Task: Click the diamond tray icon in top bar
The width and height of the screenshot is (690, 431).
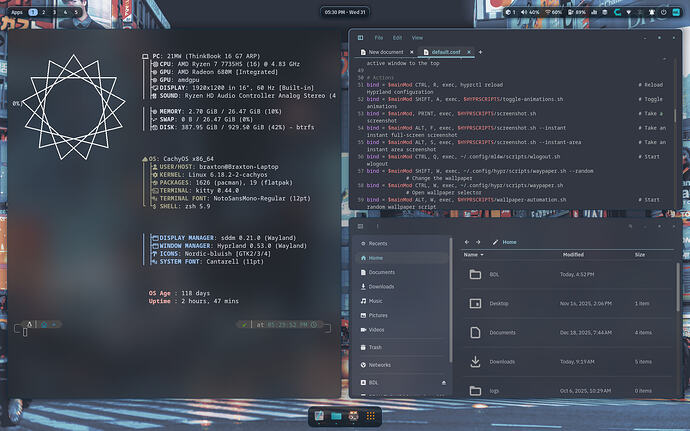Action: click(628, 12)
